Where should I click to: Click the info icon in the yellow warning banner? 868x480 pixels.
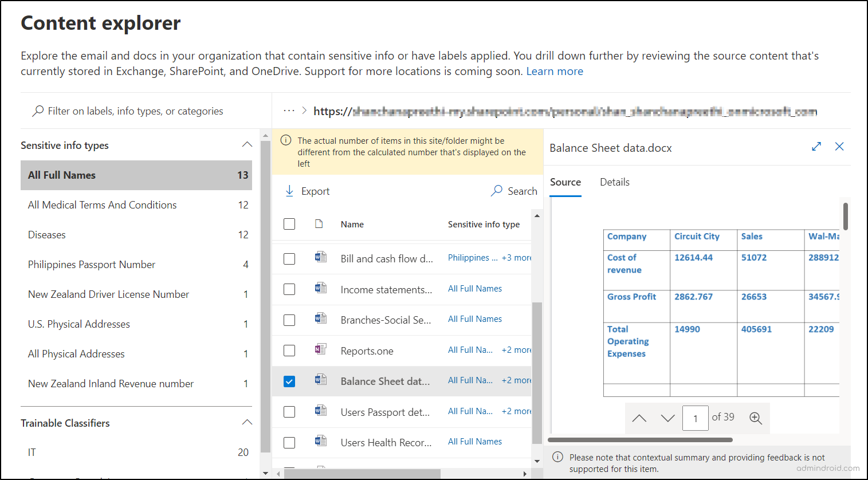point(286,139)
